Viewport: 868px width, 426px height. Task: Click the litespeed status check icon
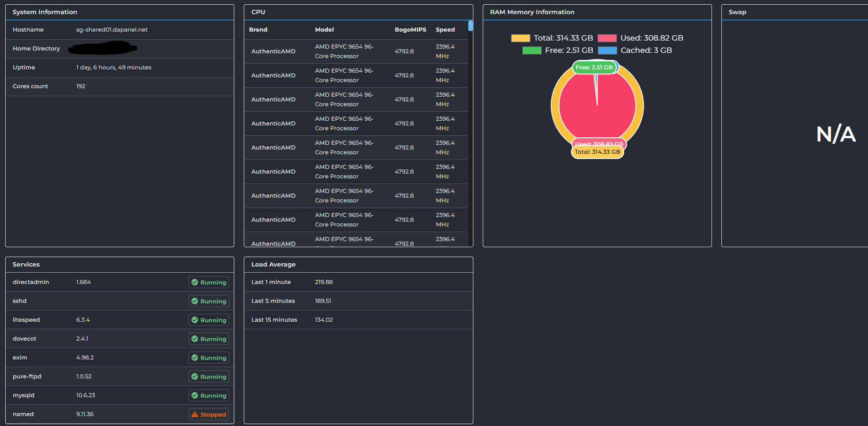tap(195, 320)
